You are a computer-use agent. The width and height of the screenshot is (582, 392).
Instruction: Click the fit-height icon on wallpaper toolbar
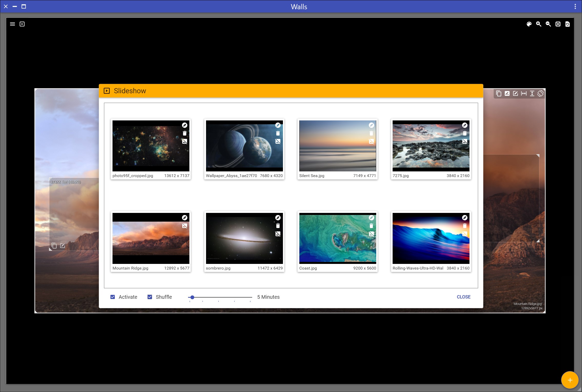[532, 94]
